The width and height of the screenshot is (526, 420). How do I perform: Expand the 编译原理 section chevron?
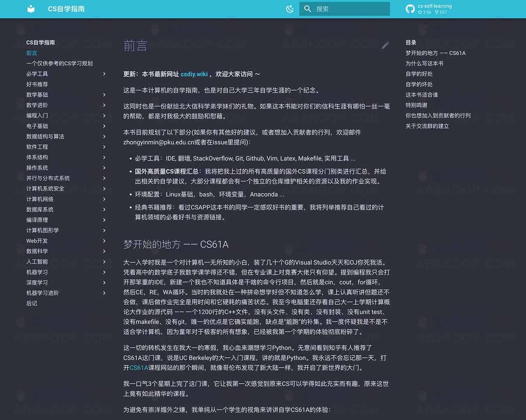(x=104, y=220)
